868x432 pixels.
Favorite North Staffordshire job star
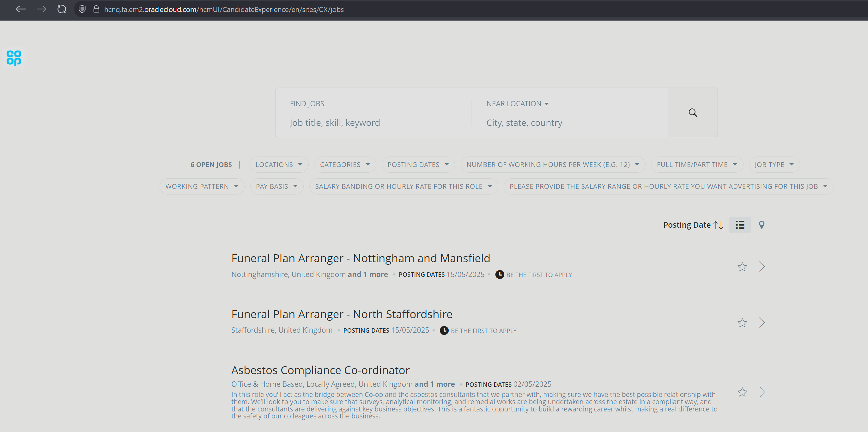[742, 323]
